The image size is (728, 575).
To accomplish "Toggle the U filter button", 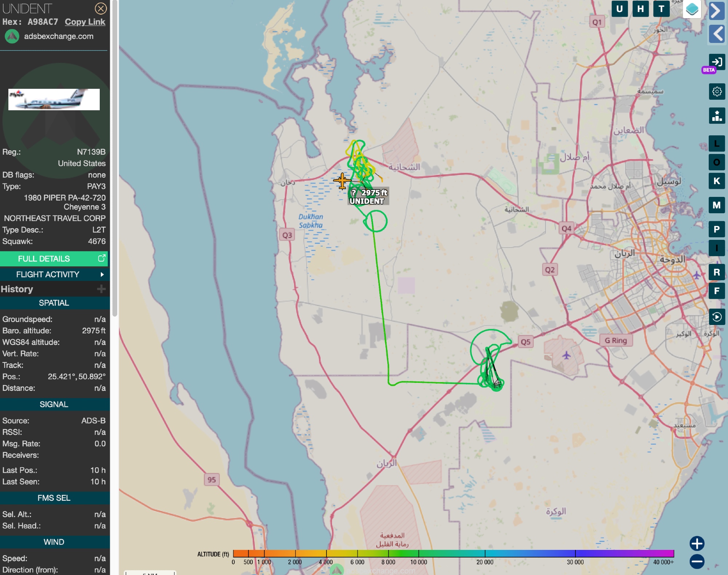I will click(x=620, y=9).
